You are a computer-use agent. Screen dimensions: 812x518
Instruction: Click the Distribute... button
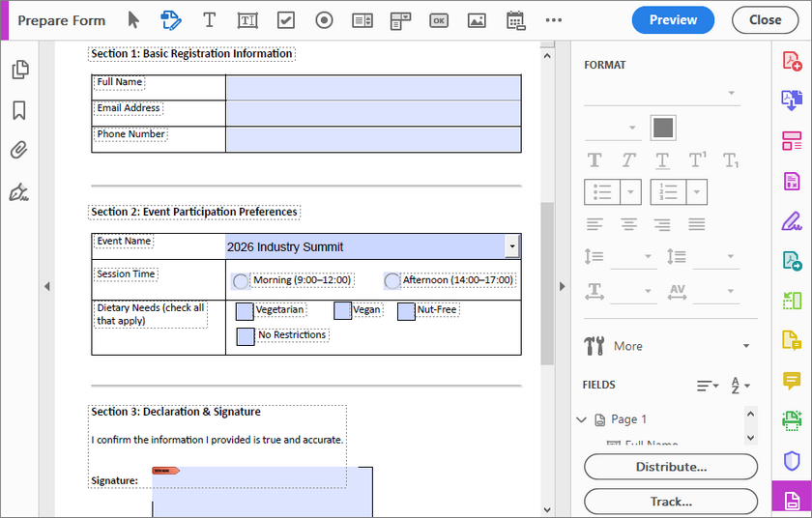coord(671,467)
